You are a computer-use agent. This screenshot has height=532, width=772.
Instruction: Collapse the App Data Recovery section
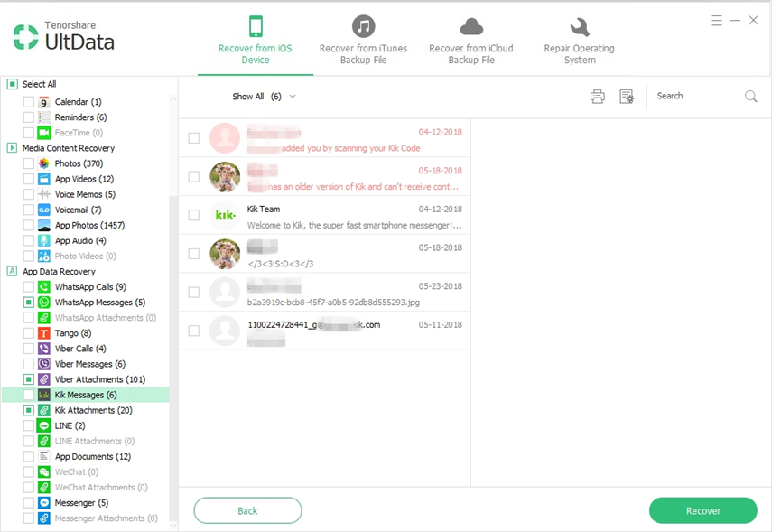12,271
